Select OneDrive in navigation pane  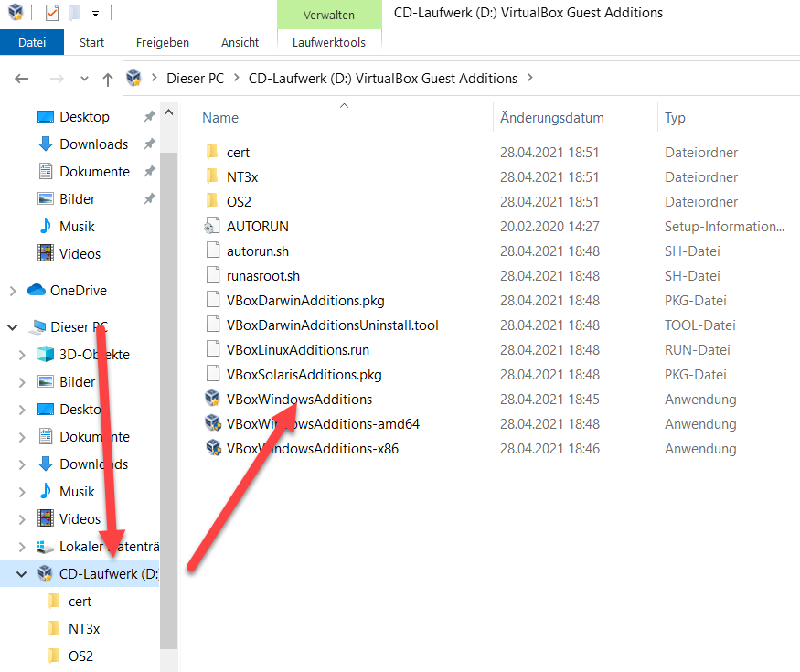tap(78, 291)
